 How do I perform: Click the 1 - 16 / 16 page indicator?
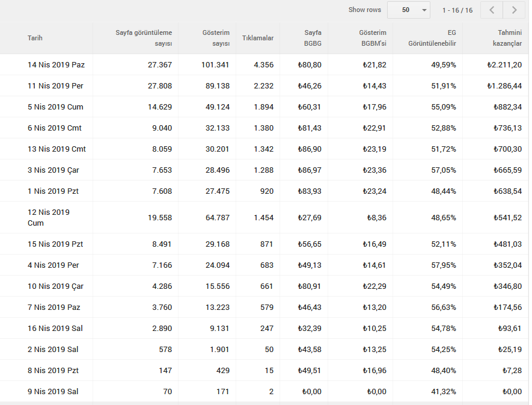click(x=457, y=10)
